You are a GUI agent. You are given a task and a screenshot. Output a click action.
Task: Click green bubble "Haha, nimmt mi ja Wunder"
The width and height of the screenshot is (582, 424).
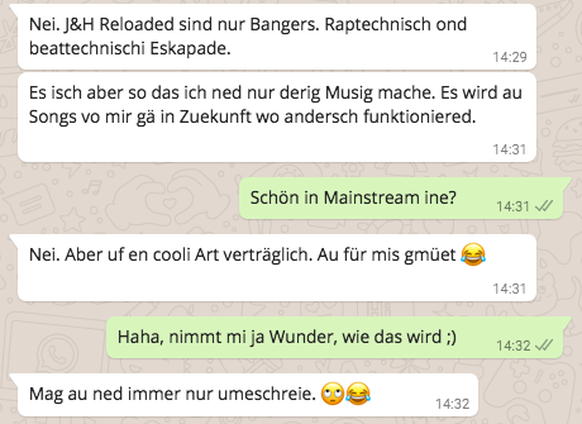click(x=339, y=337)
